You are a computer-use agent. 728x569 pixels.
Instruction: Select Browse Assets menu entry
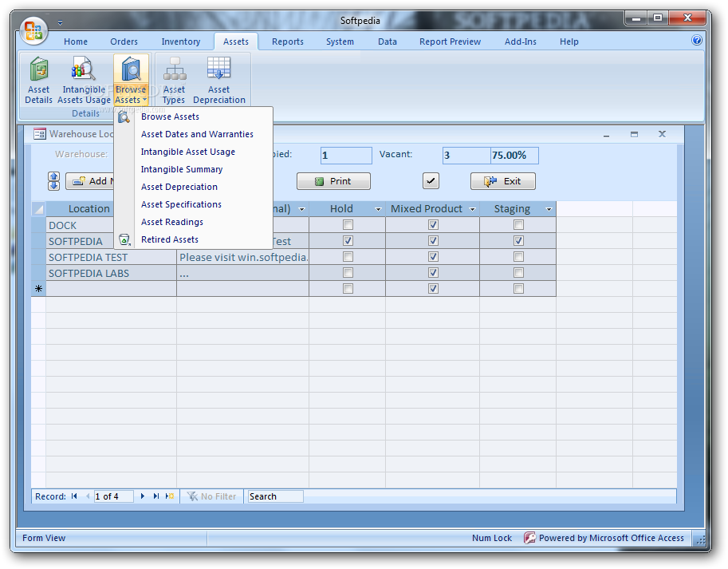point(193,117)
